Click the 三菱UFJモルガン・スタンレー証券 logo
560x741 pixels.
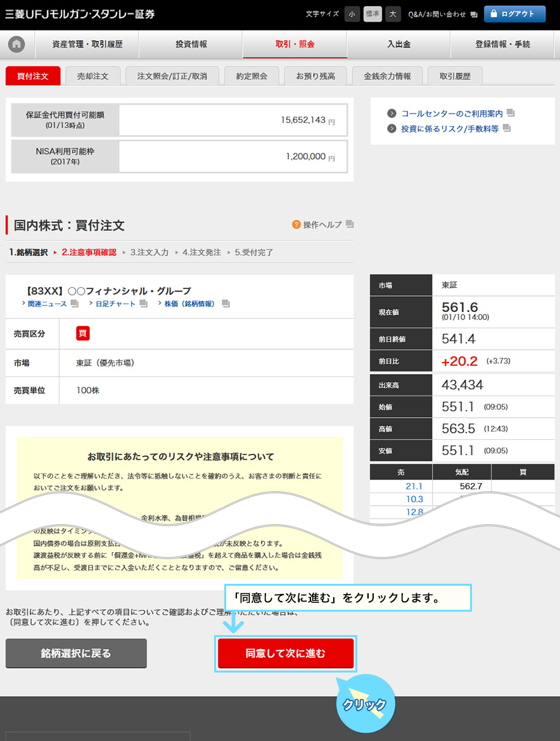[x=80, y=14]
